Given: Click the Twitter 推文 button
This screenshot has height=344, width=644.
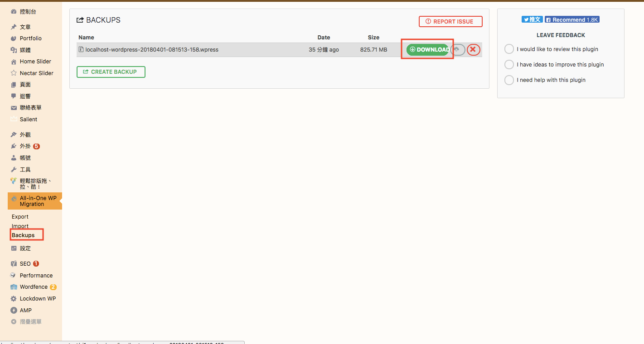Looking at the screenshot, I should (532, 19).
